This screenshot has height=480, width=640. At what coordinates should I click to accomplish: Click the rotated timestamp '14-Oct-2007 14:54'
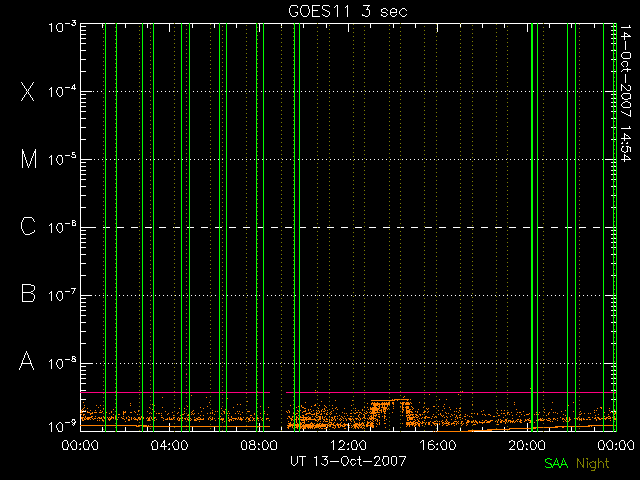pos(626,93)
